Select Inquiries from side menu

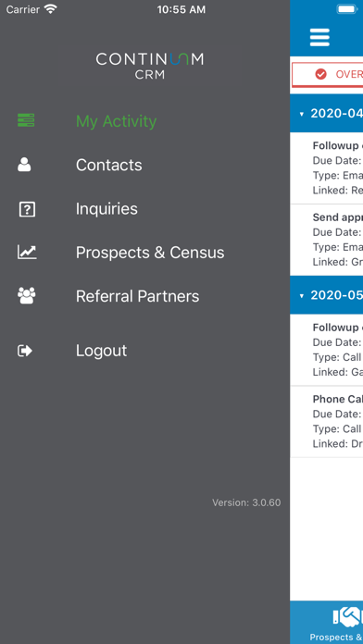pyautogui.click(x=106, y=209)
